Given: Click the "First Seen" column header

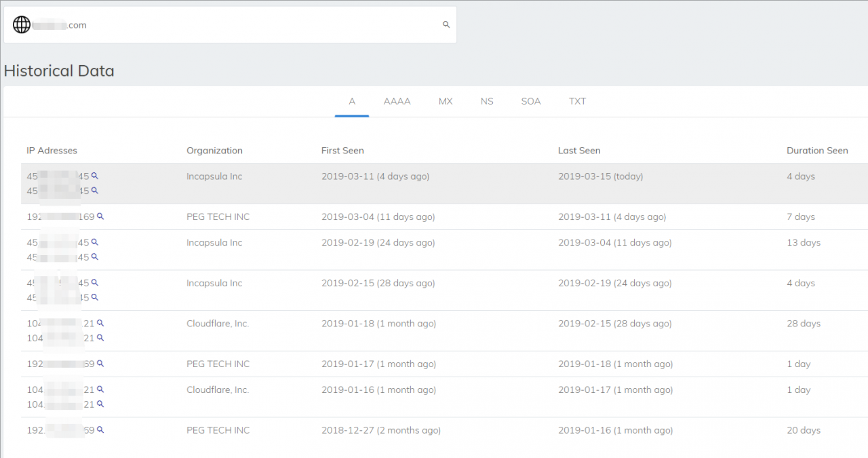Looking at the screenshot, I should point(342,151).
